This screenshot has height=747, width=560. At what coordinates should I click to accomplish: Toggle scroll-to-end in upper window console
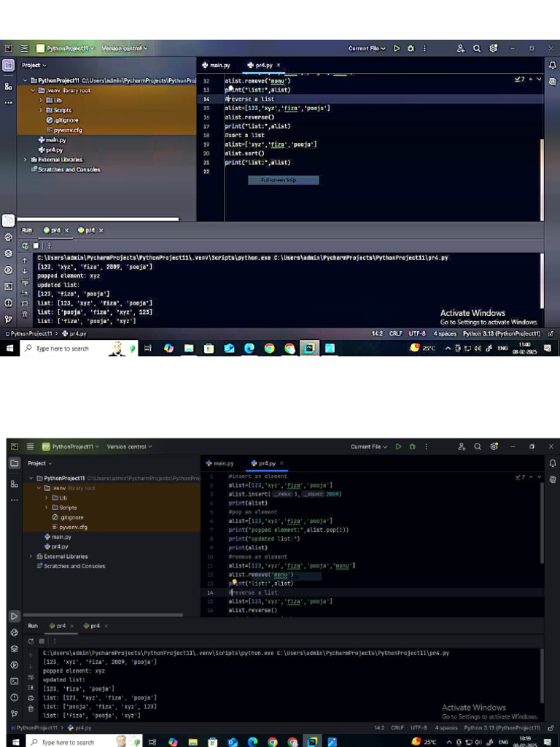(25, 293)
